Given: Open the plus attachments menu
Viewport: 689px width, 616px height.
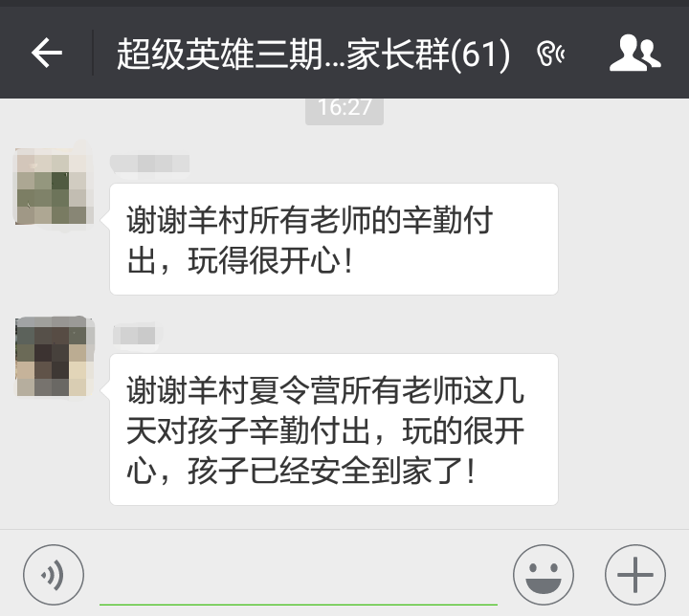Looking at the screenshot, I should (635, 575).
